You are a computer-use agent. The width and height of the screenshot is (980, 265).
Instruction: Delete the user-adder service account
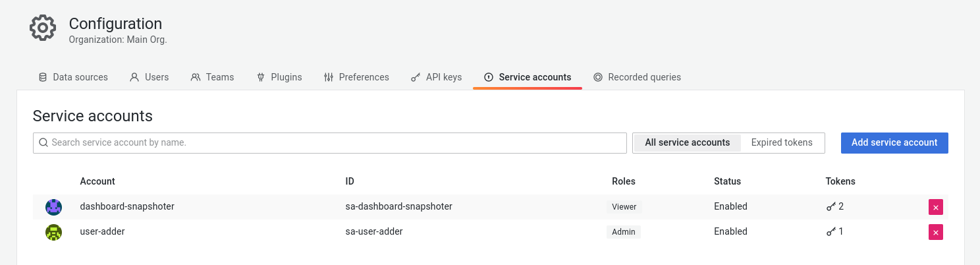(935, 232)
